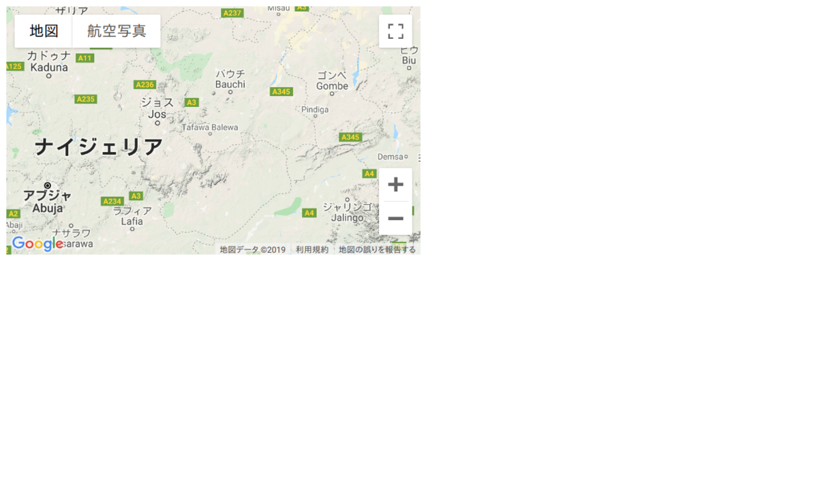The image size is (818, 504).
Task: Select the A236 highway shield
Action: pyautogui.click(x=145, y=84)
